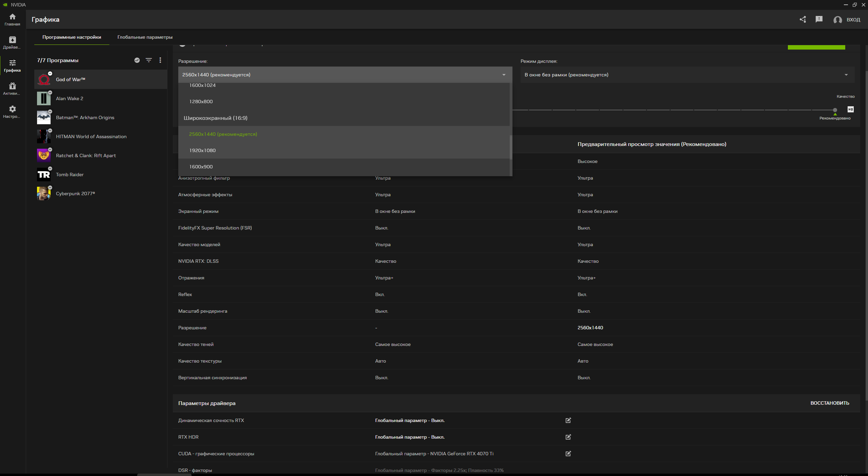Click ВХОД login button
868x476 pixels.
853,20
